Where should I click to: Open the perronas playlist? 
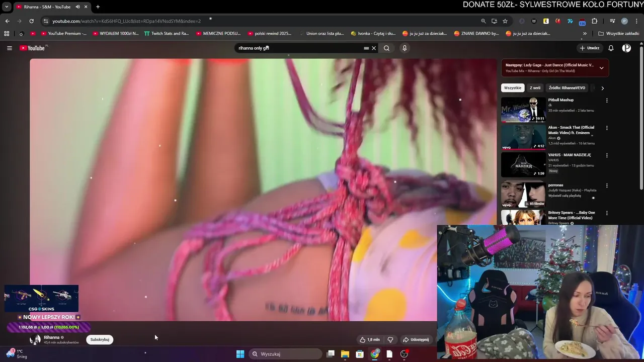point(523,195)
